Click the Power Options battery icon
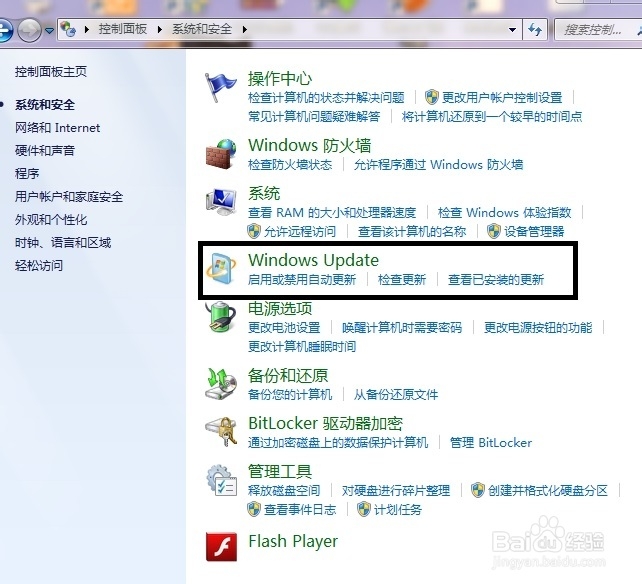 pyautogui.click(x=221, y=317)
